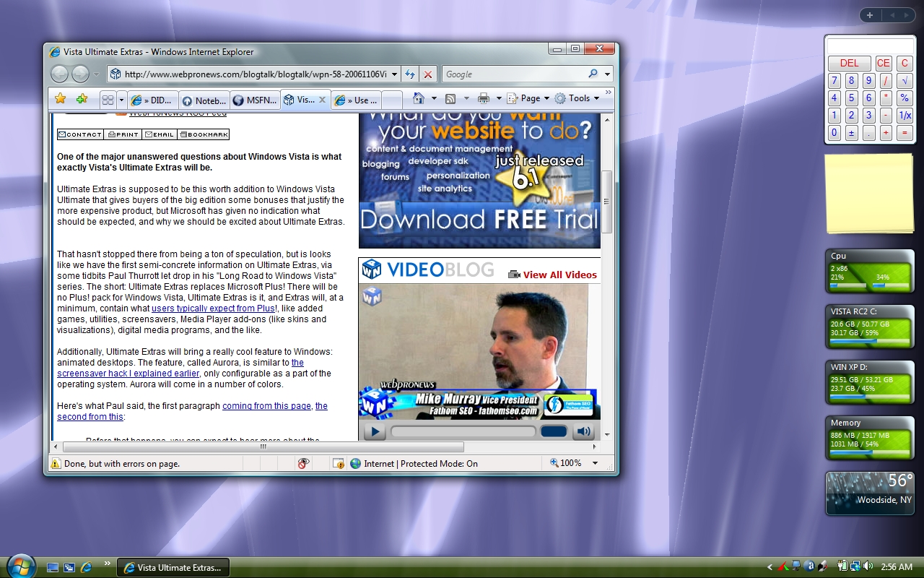Click the BOOKMARK article button
Screen dimensions: 924x578
(x=204, y=134)
